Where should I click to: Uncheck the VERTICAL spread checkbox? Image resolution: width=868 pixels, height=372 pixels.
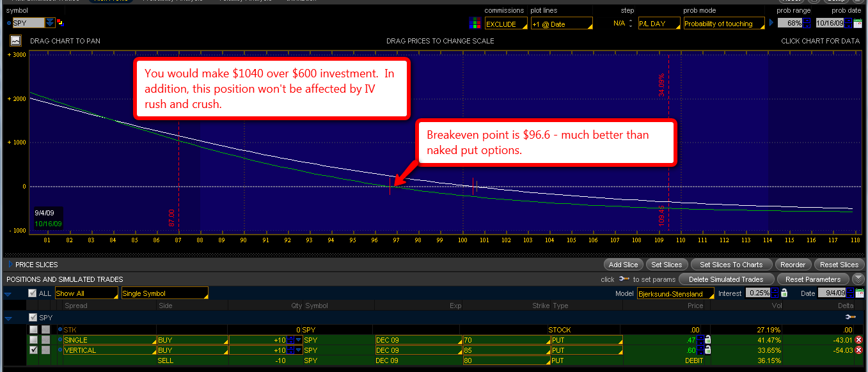[33, 350]
